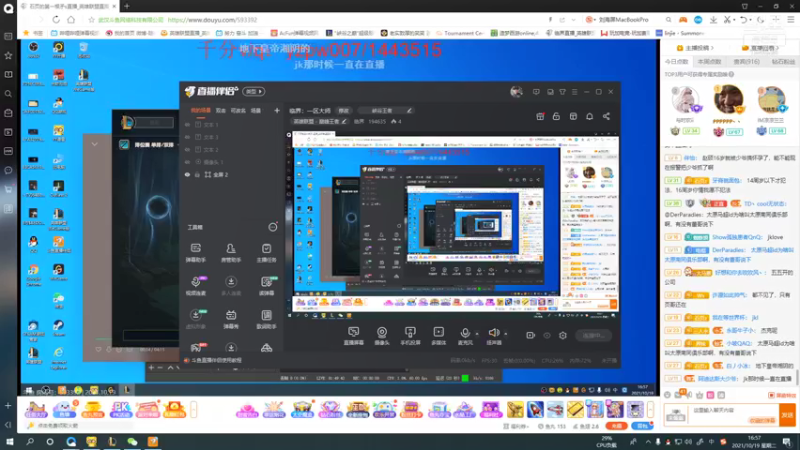Add a new scene with plus icon
800x450 pixels.
pyautogui.click(x=277, y=110)
